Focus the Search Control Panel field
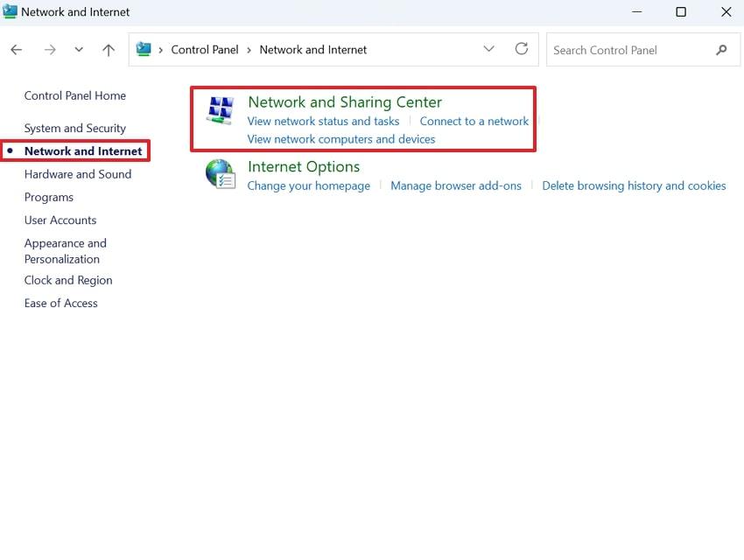Viewport: 744px width, 560px height. (x=643, y=50)
